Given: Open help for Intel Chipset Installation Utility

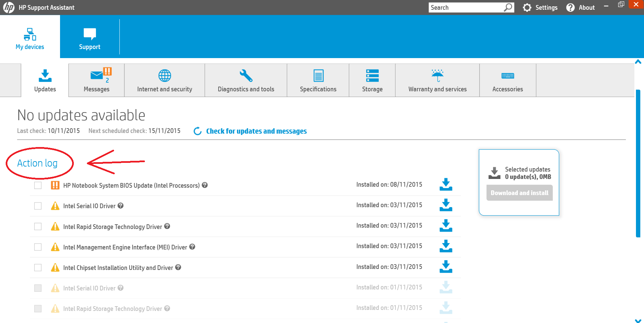Looking at the screenshot, I should tap(178, 267).
